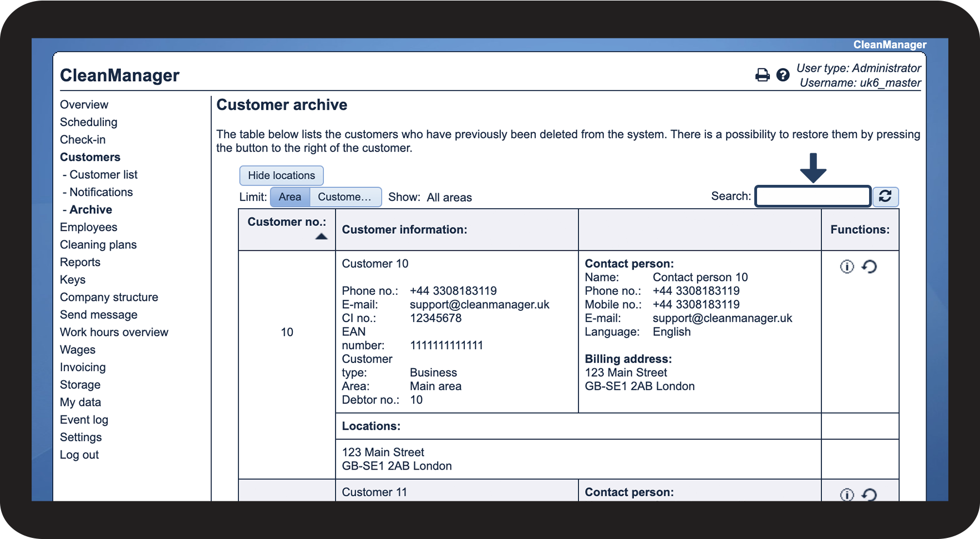The image size is (980, 539).
Task: Select the Customer limit toggle
Action: click(345, 197)
